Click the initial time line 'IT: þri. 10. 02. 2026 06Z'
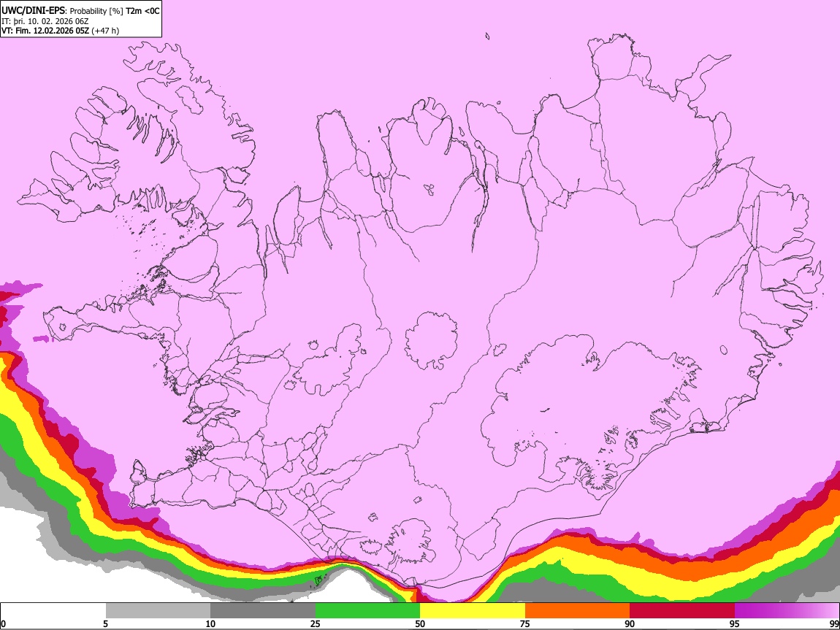Viewport: 840px width, 630px height. point(45,21)
